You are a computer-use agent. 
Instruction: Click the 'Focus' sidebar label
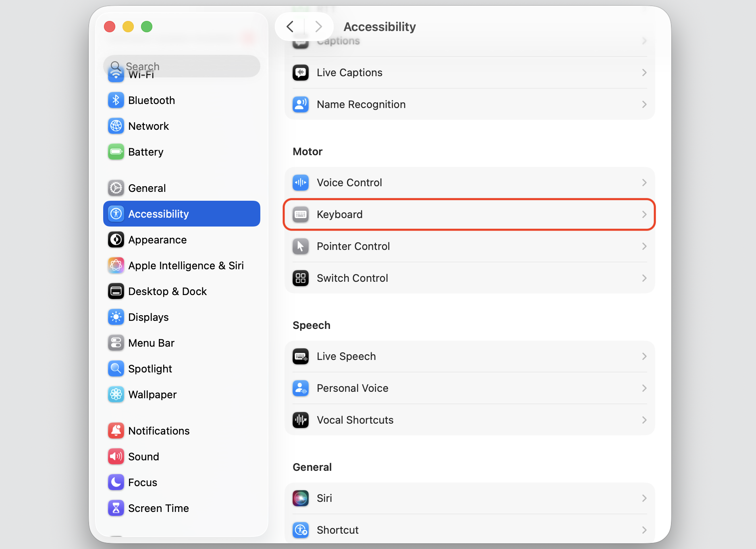coord(143,482)
